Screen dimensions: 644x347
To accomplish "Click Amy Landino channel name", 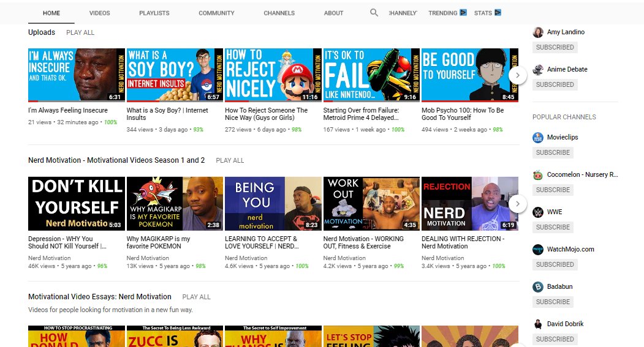I will coord(566,32).
